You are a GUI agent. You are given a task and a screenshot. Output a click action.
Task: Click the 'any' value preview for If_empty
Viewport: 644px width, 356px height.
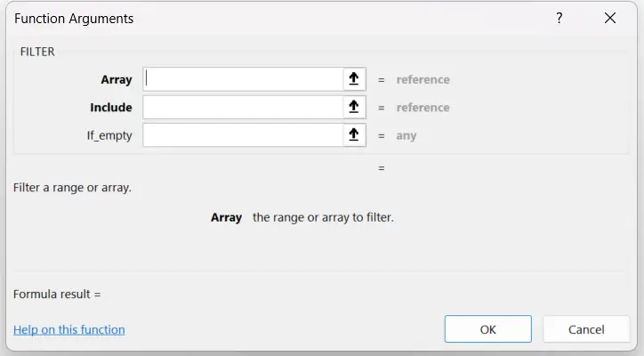[407, 135]
